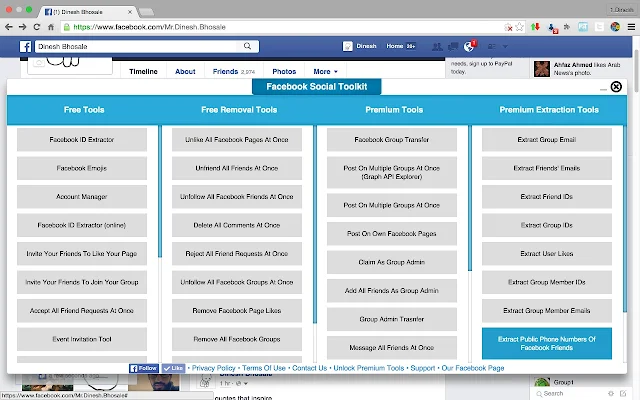Image resolution: width=640 pixels, height=400 pixels.
Task: Open Facebook notifications globe icon
Action: 469,47
